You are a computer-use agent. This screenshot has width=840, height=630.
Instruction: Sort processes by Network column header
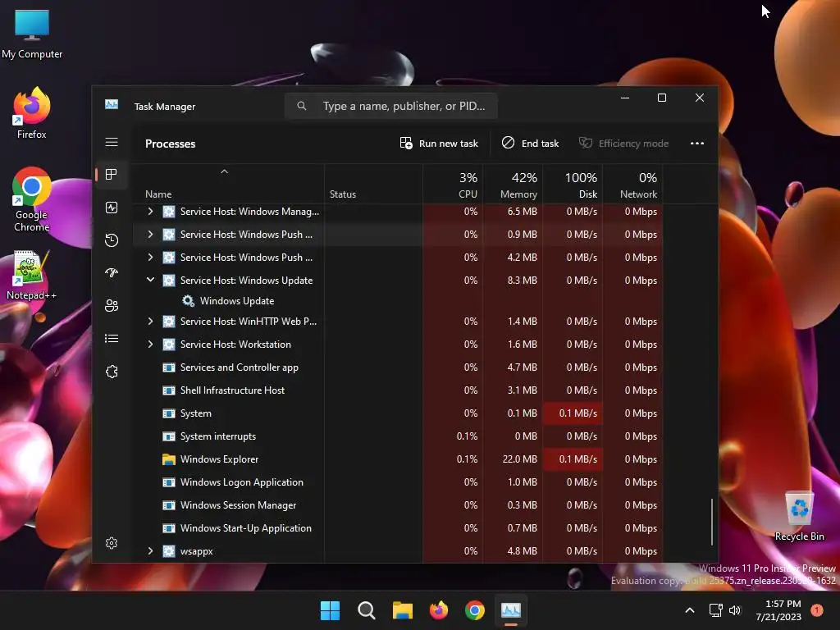pyautogui.click(x=632, y=185)
